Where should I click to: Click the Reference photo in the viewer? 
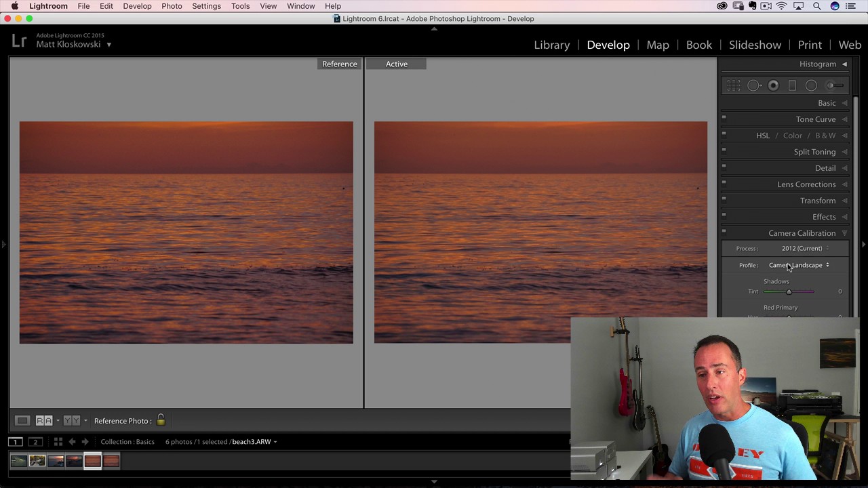click(x=186, y=232)
